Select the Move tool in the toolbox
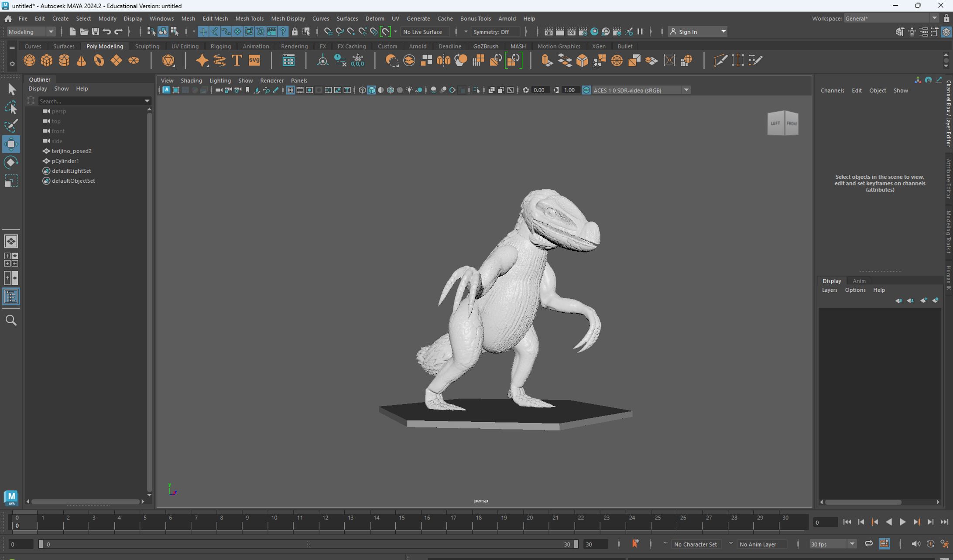The width and height of the screenshot is (953, 560). click(11, 144)
